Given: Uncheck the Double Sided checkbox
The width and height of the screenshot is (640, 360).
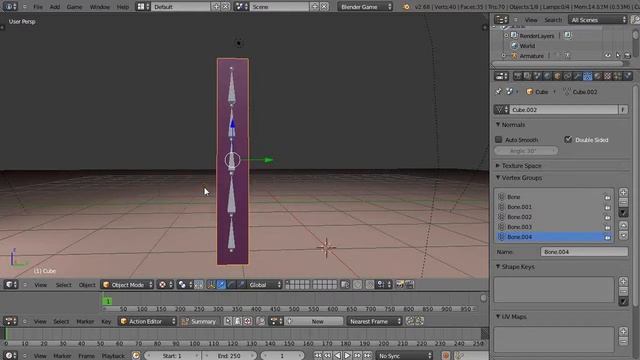Looking at the screenshot, I should tap(568, 140).
